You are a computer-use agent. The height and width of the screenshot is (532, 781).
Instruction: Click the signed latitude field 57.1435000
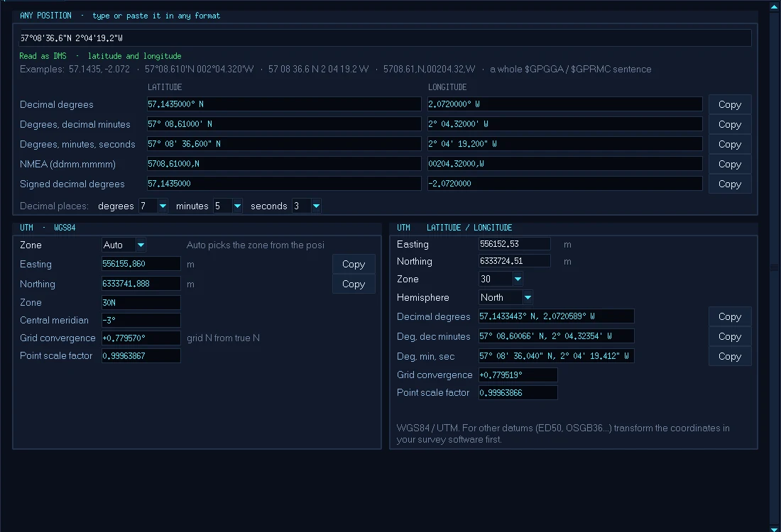(284, 184)
